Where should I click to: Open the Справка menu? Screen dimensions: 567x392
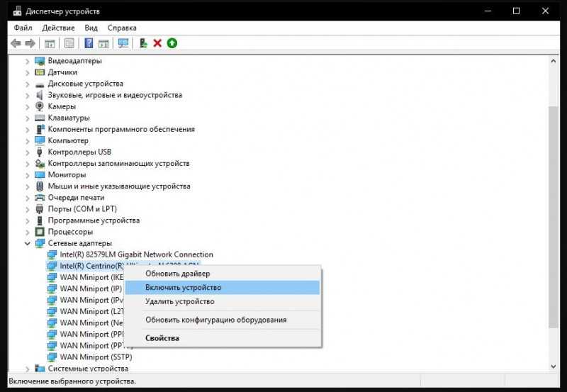122,28
